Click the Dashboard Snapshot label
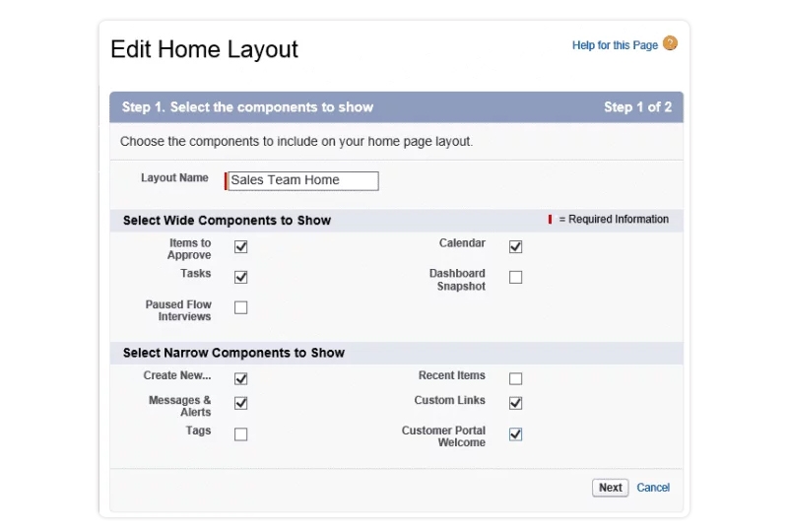 coord(457,280)
